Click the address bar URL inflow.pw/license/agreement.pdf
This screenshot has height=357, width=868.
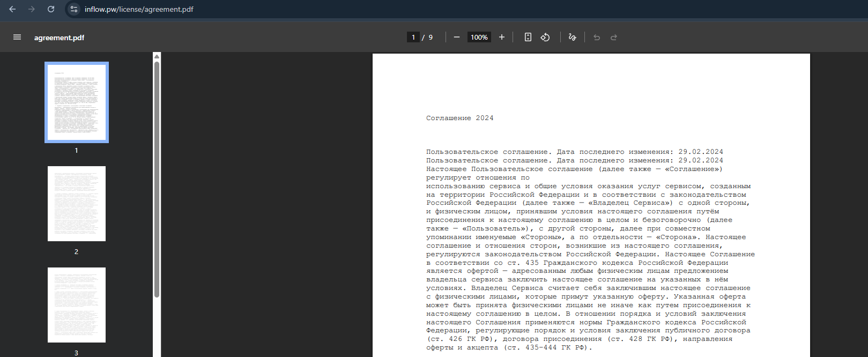[139, 9]
